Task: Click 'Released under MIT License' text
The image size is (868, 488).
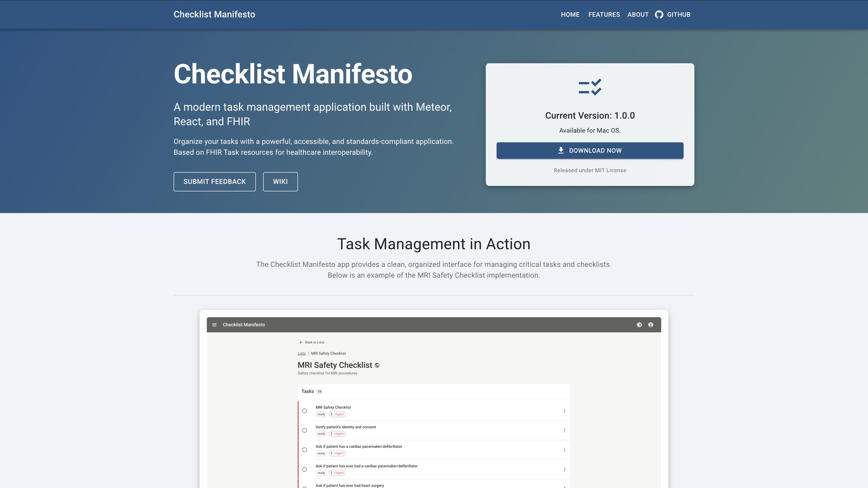Action: pyautogui.click(x=590, y=170)
